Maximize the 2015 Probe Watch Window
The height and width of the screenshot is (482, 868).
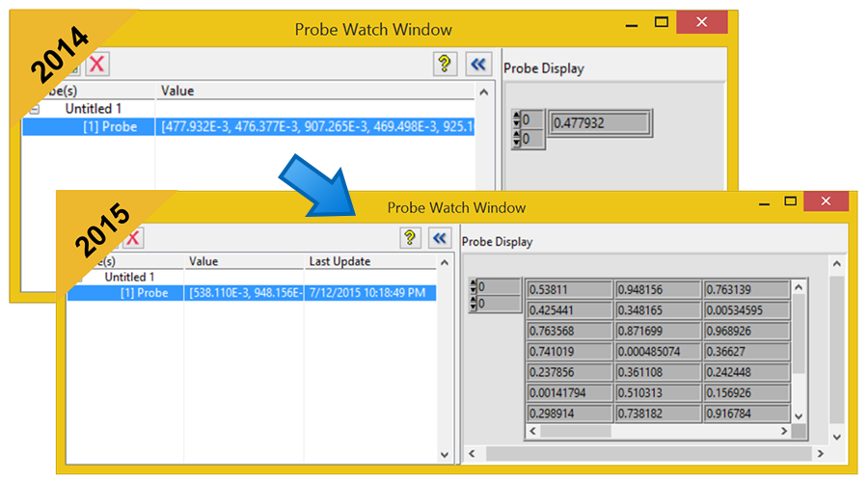[790, 201]
